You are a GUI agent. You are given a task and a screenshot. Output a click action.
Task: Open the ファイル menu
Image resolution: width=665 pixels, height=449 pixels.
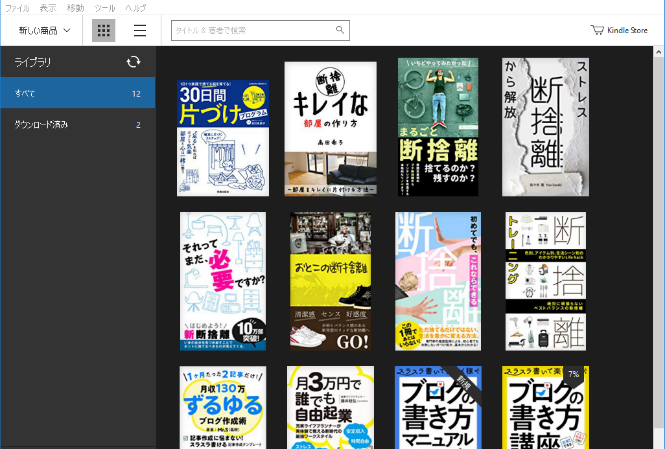(17, 8)
